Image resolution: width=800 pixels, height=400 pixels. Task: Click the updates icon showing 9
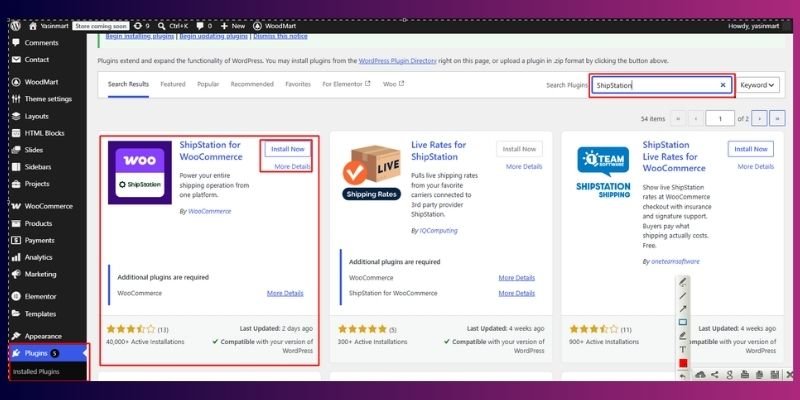pyautogui.click(x=141, y=26)
